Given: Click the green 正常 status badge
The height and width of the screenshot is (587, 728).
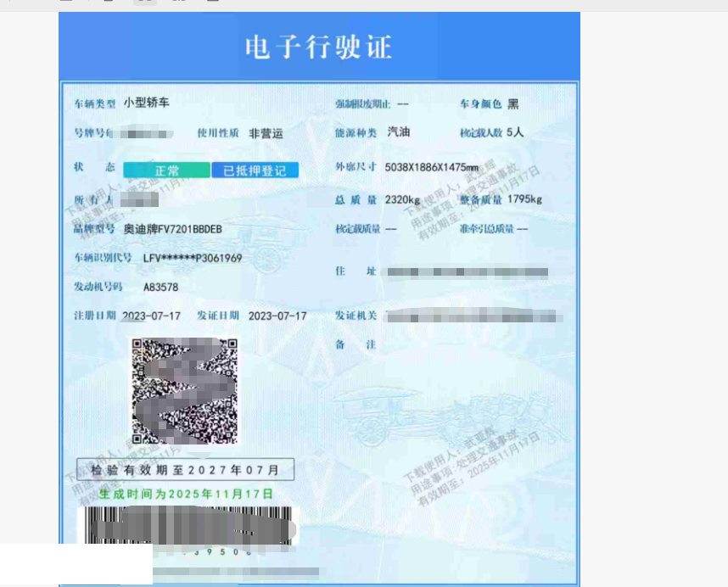Looking at the screenshot, I should tap(166, 171).
